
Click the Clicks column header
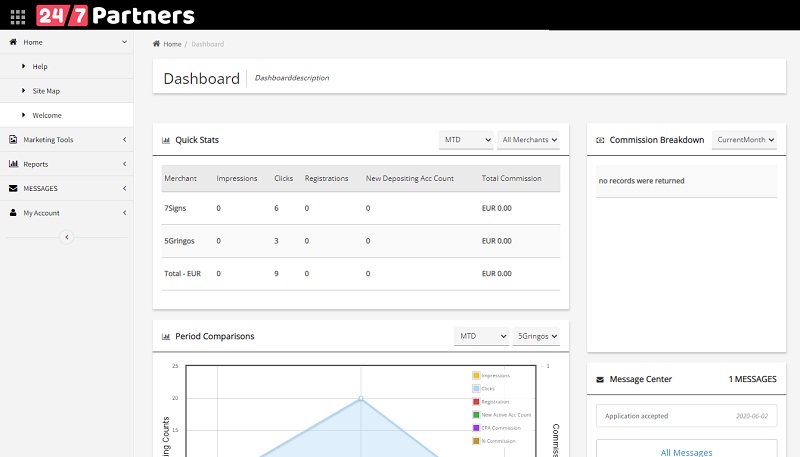284,178
